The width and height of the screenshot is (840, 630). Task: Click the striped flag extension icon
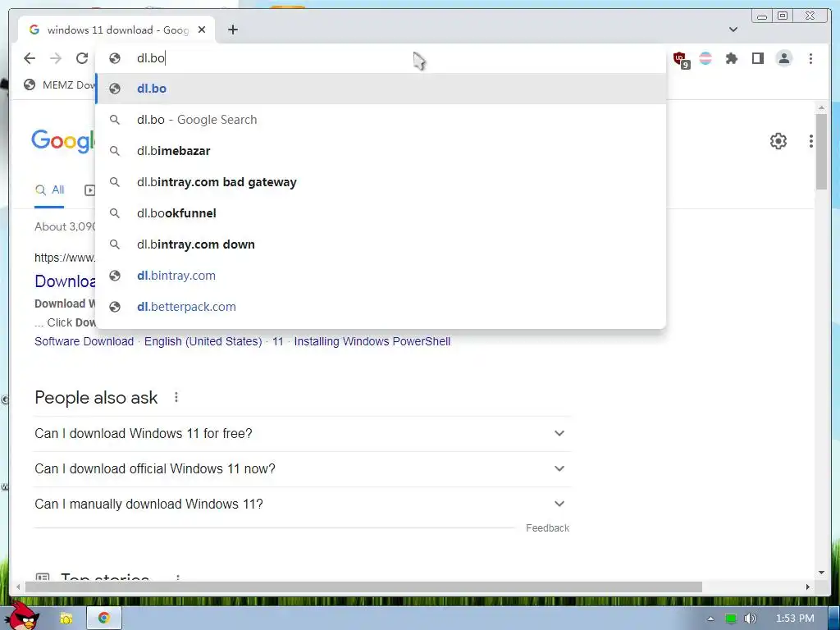click(x=705, y=58)
